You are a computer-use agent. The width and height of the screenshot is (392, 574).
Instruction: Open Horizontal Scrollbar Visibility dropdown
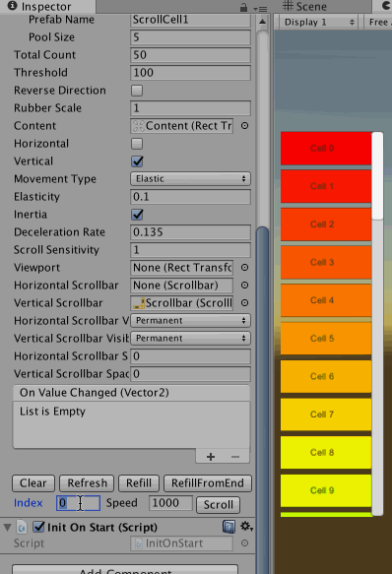(190, 320)
